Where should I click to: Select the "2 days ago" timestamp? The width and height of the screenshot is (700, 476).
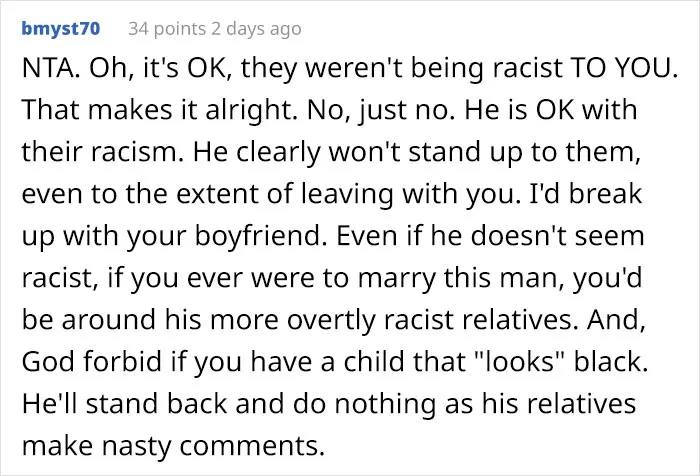(x=256, y=29)
